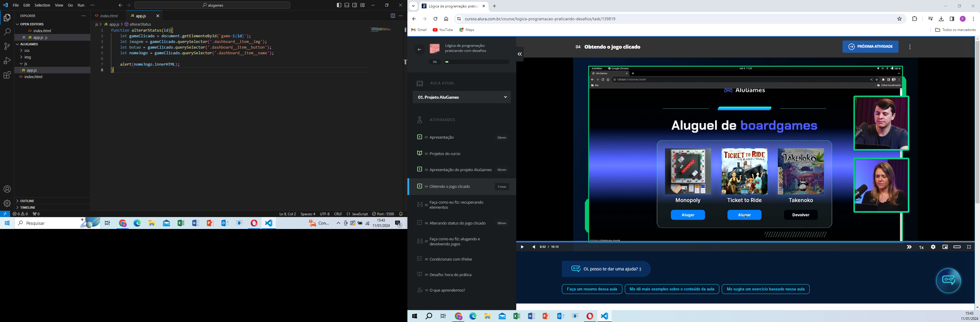Collapse the js folder
Image resolution: width=980 pixels, height=322 pixels.
click(52, 64)
